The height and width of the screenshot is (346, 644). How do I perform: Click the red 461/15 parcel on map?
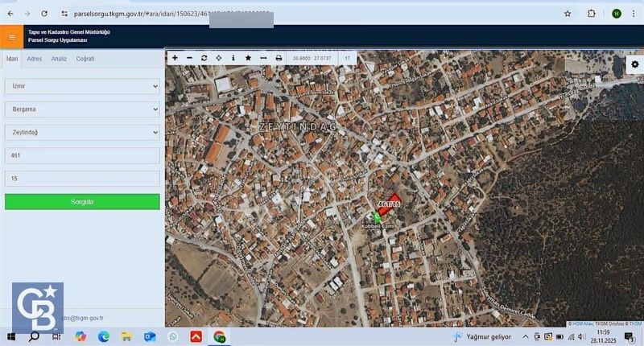(390, 205)
